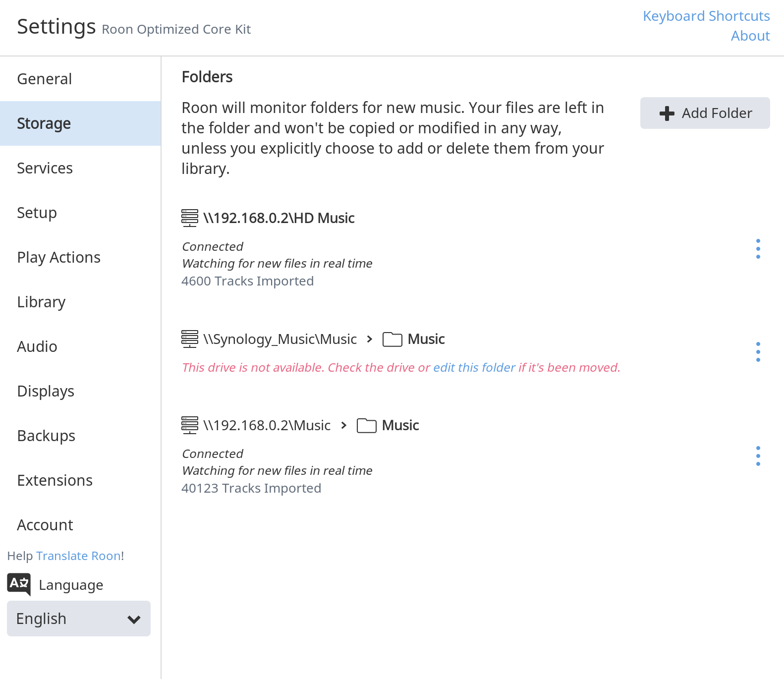Open General settings section

[x=80, y=79]
